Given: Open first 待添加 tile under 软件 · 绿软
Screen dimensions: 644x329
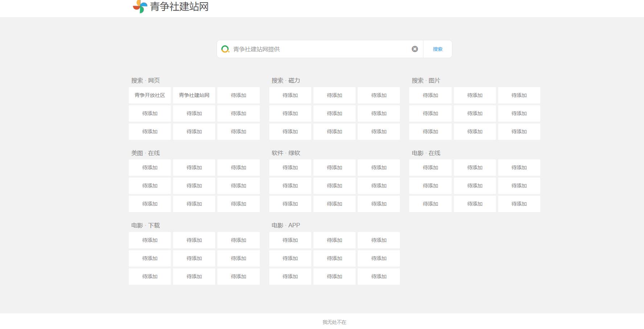Looking at the screenshot, I should point(290,167).
